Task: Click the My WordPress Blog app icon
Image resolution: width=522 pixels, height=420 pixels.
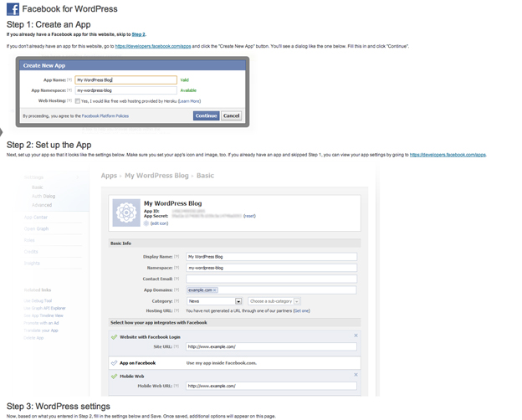Action: pyautogui.click(x=126, y=213)
